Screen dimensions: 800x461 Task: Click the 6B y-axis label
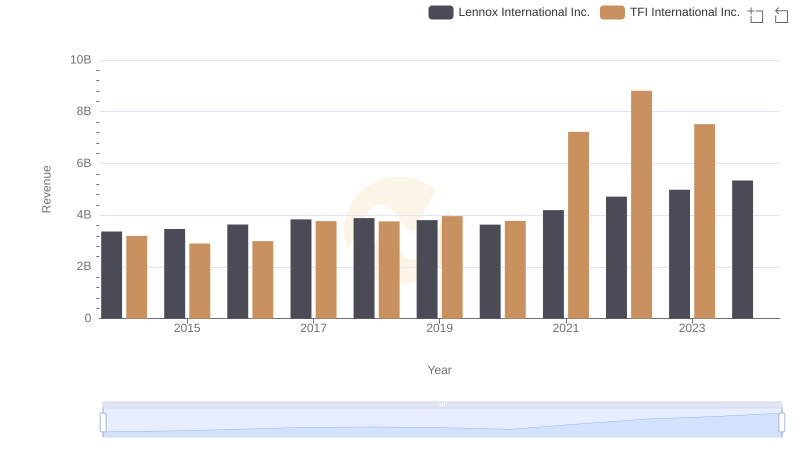click(84, 163)
